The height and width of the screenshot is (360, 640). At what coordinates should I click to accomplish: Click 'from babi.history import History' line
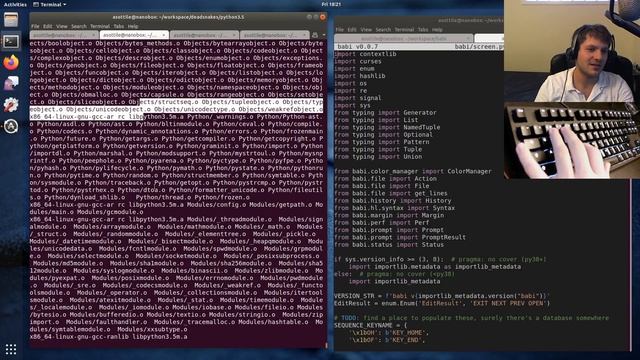coord(393,201)
